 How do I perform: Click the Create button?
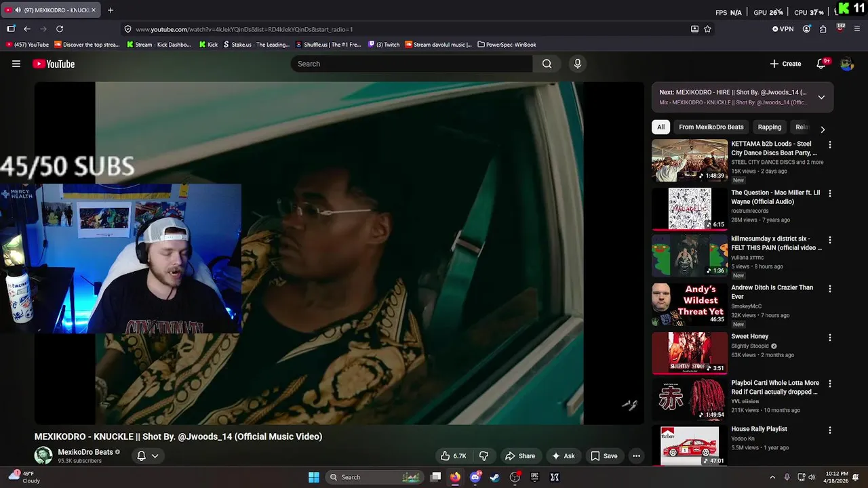pyautogui.click(x=785, y=64)
